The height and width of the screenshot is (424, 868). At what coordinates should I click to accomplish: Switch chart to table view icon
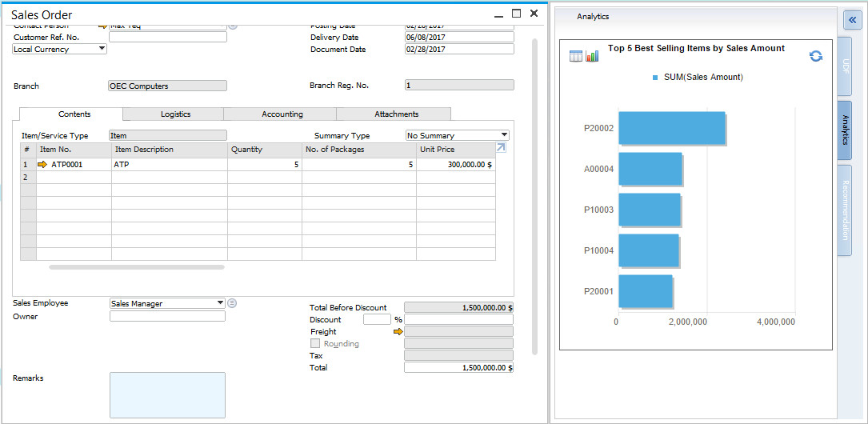click(576, 56)
